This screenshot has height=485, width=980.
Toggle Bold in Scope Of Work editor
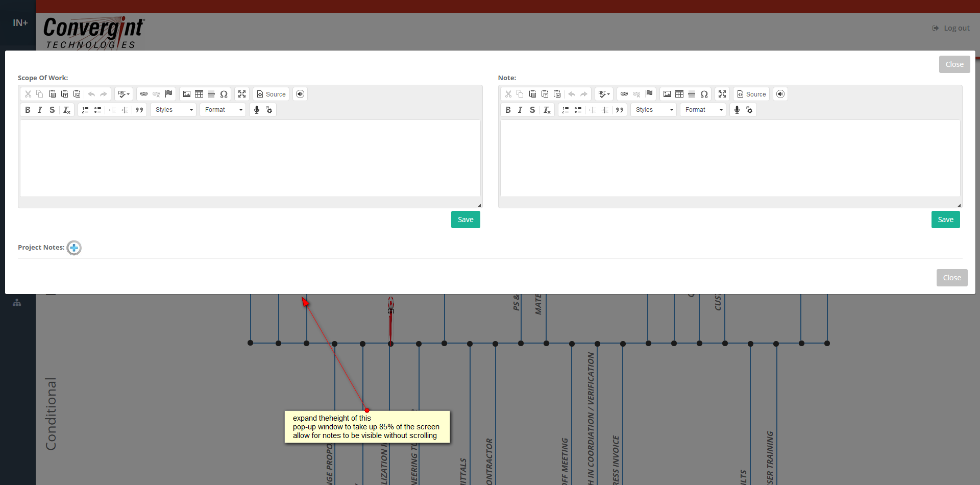click(x=28, y=110)
